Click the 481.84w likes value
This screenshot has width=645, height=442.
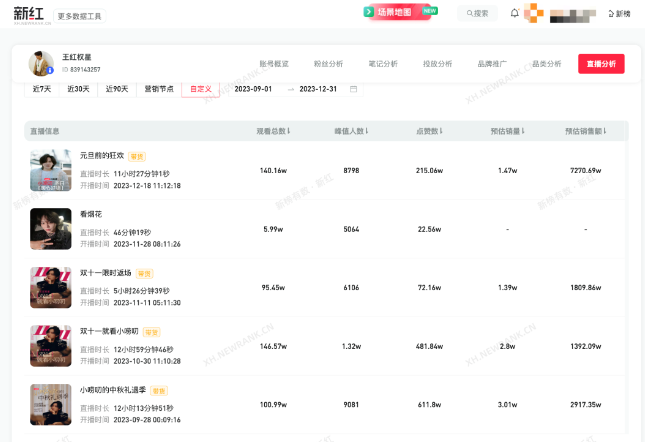429,346
